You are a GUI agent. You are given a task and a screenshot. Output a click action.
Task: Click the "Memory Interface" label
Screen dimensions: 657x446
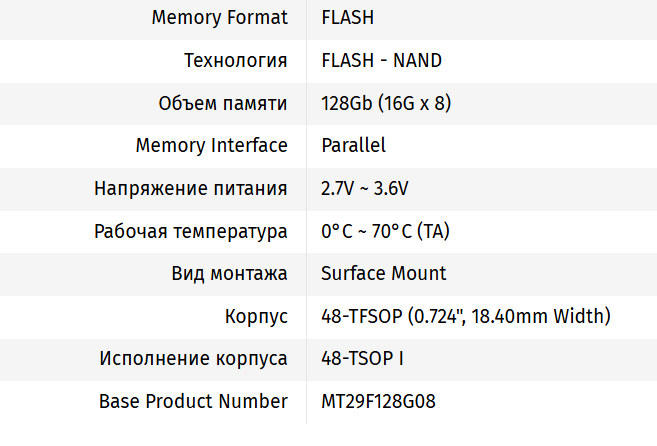point(211,146)
